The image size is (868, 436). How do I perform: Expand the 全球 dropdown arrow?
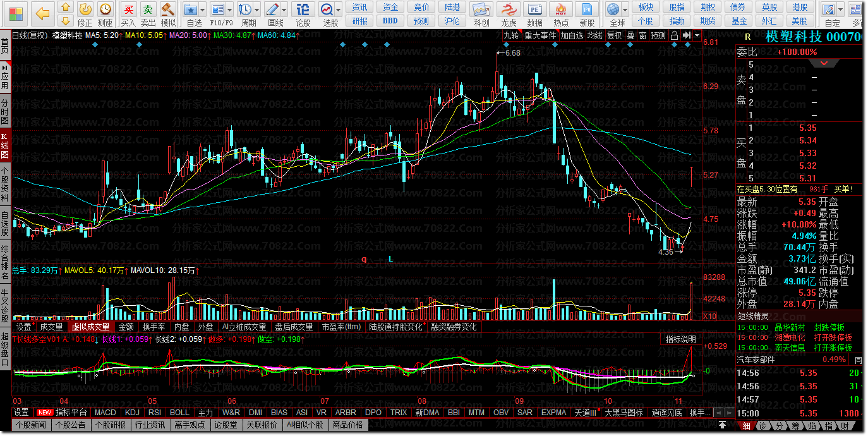[625, 9]
